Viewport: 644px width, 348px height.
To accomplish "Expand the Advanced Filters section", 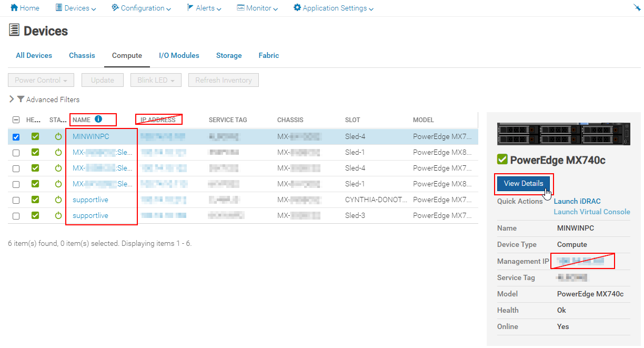I will coord(11,99).
